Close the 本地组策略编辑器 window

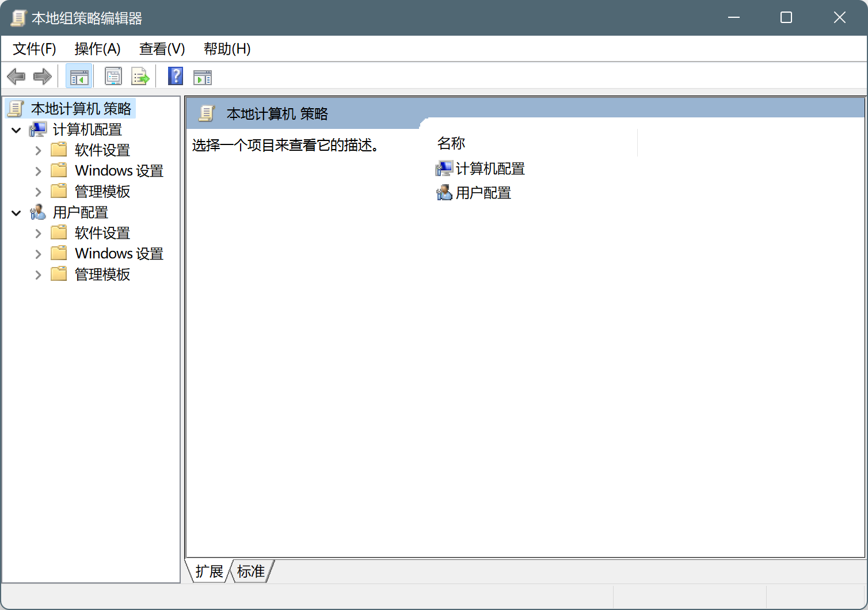click(840, 18)
